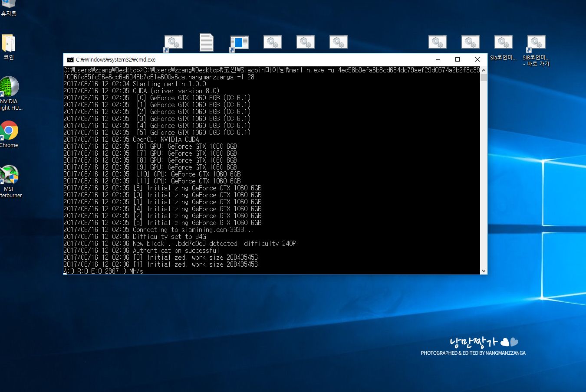This screenshot has width=586, height=392.
Task: Launch the Chrome desktop shortcut
Action: click(x=9, y=134)
